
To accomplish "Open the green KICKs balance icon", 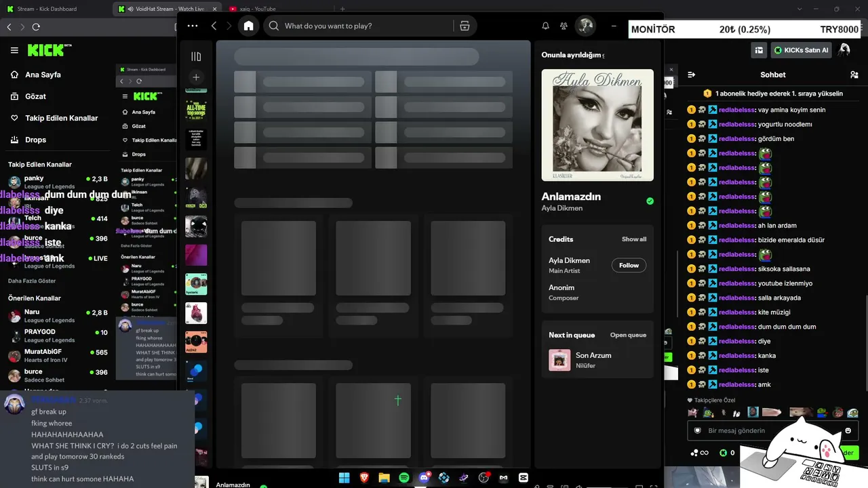I will pos(723,453).
